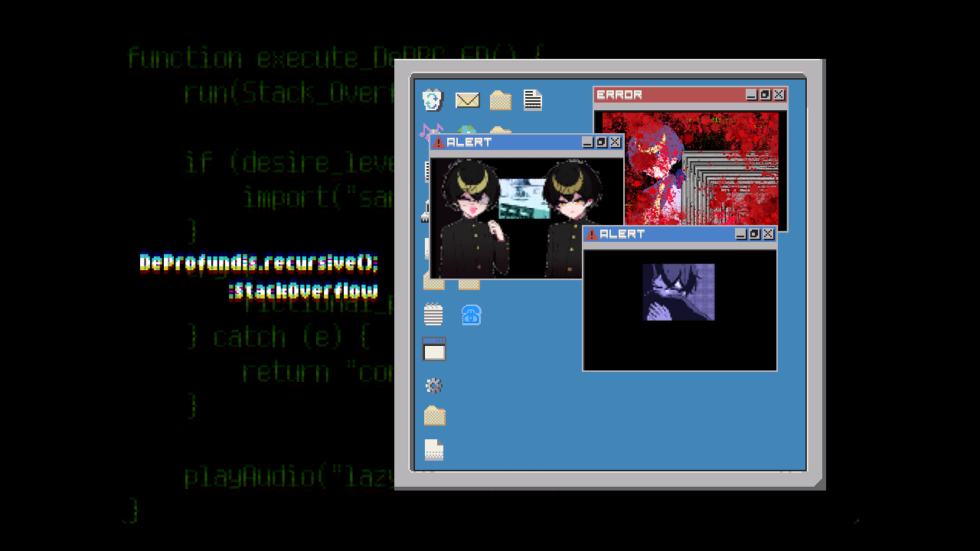This screenshot has width=980, height=551.
Task: Click the ":StackOverflow" text
Action: 303,292
